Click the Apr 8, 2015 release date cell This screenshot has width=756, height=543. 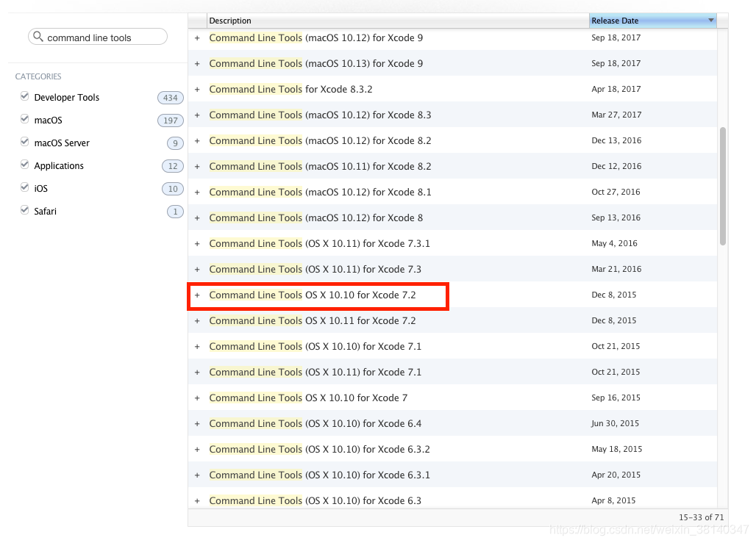pyautogui.click(x=613, y=500)
